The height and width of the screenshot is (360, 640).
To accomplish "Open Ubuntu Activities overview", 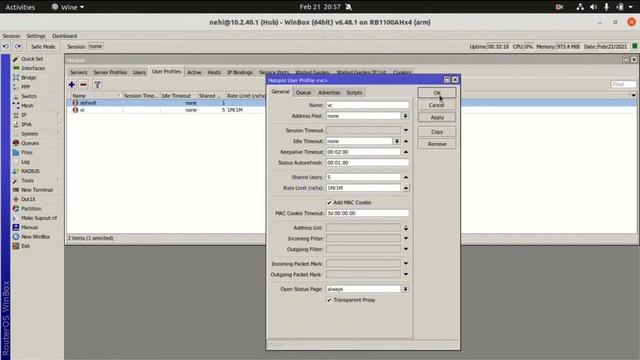I will click(20, 7).
